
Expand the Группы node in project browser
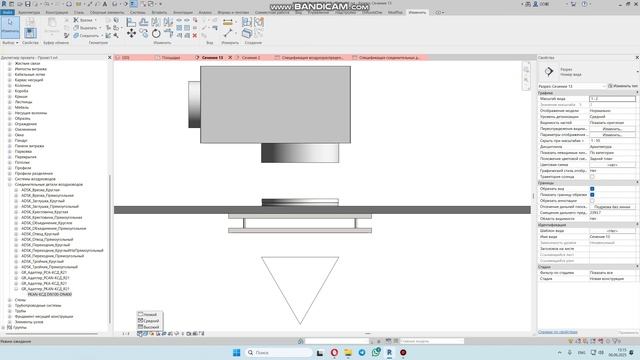pyautogui.click(x=4, y=327)
